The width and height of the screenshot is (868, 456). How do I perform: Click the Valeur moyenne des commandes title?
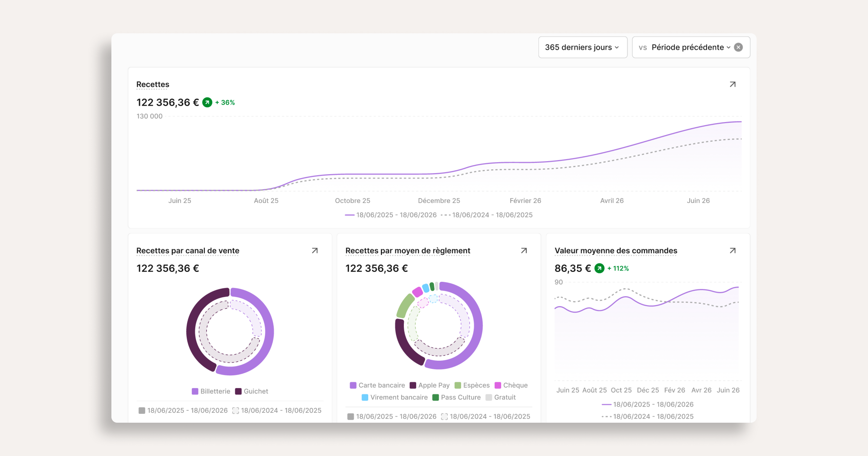pos(616,251)
